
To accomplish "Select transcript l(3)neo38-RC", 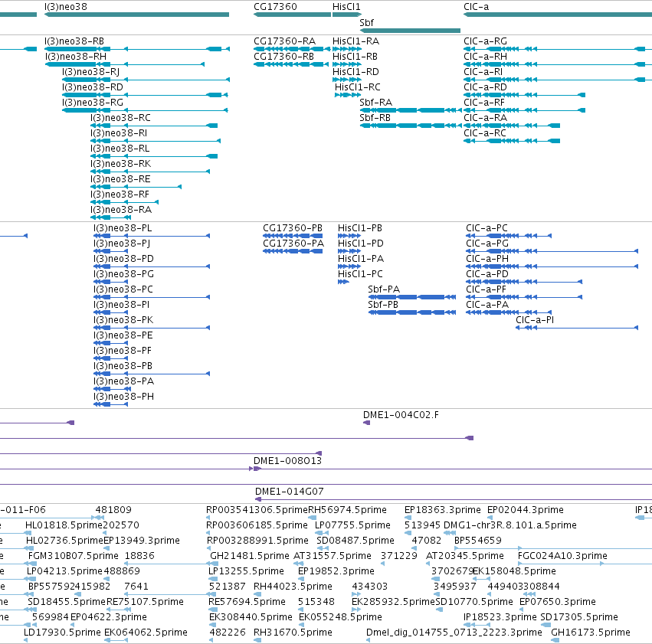I will [120, 118].
